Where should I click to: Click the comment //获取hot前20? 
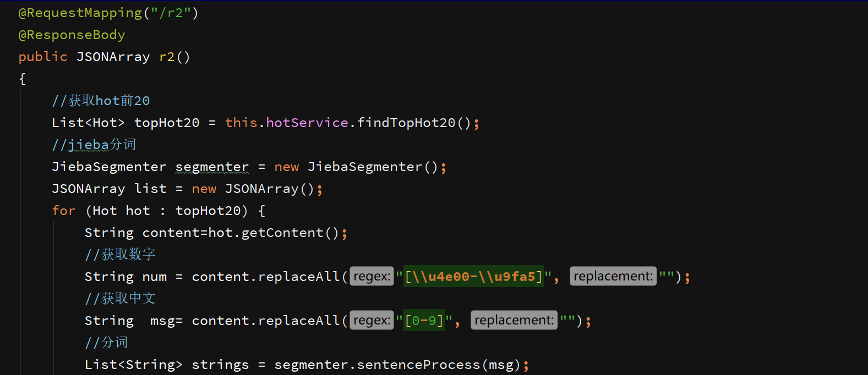tap(101, 101)
